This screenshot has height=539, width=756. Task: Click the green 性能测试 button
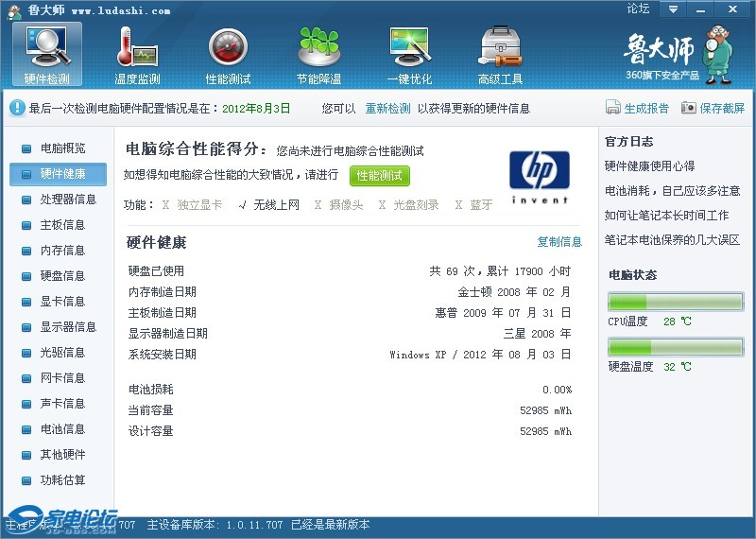380,176
